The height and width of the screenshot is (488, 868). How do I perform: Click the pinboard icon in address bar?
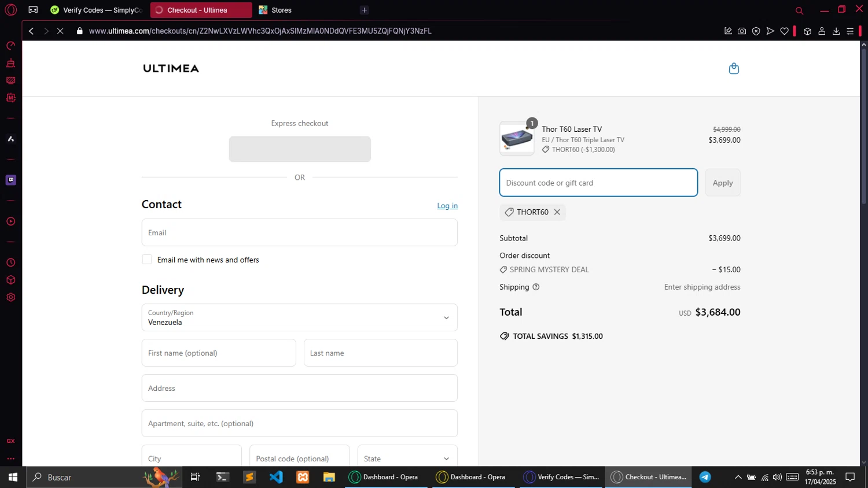coord(728,31)
